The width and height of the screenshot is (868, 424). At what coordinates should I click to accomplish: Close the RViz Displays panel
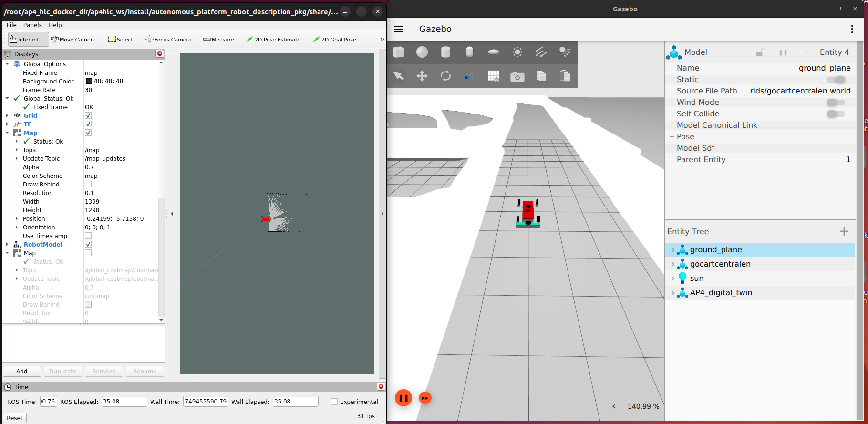pos(160,54)
